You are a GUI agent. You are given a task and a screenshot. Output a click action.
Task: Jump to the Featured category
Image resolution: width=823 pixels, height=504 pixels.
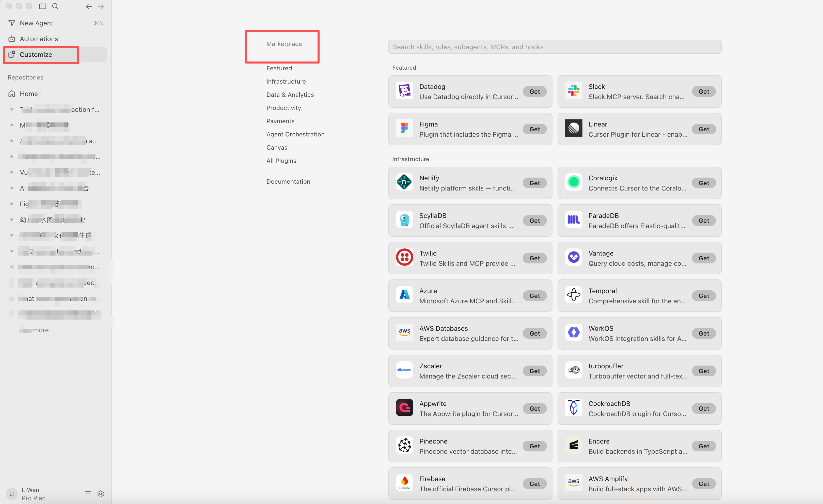279,68
